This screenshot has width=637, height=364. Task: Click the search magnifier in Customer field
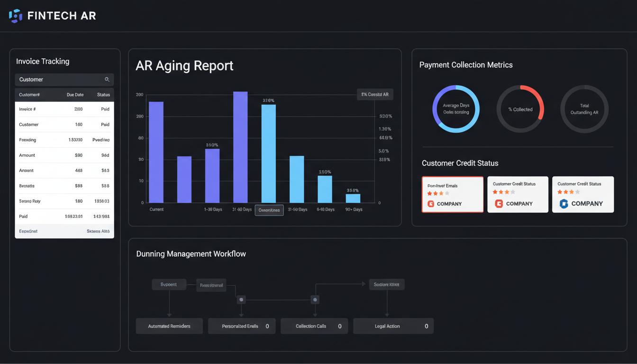pos(107,79)
